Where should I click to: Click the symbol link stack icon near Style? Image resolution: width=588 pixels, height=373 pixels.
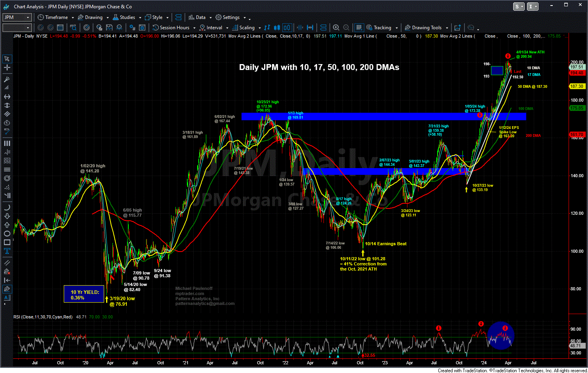point(178,17)
